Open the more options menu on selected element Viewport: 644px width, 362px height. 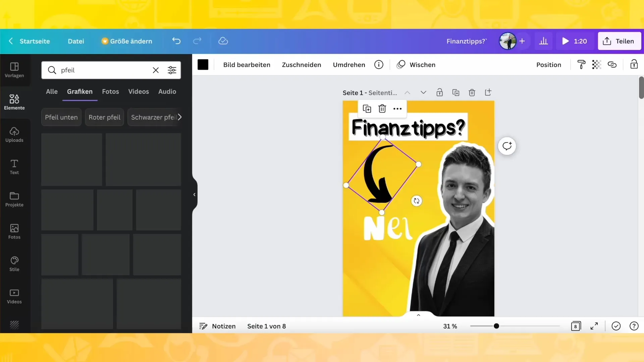(x=397, y=109)
